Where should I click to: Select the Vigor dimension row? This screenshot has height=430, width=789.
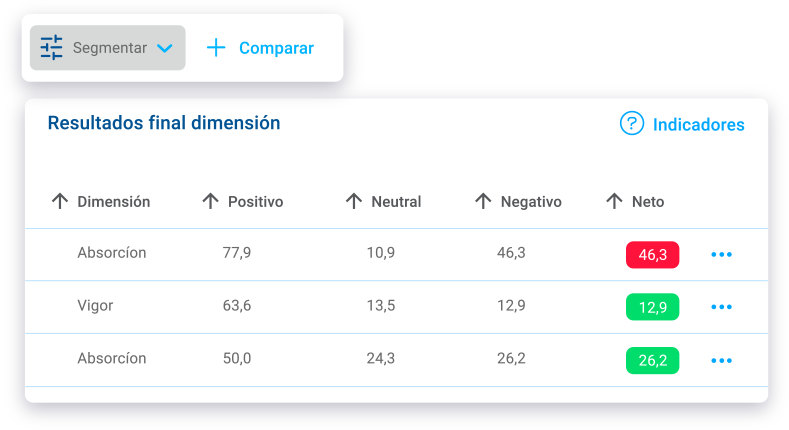click(397, 307)
